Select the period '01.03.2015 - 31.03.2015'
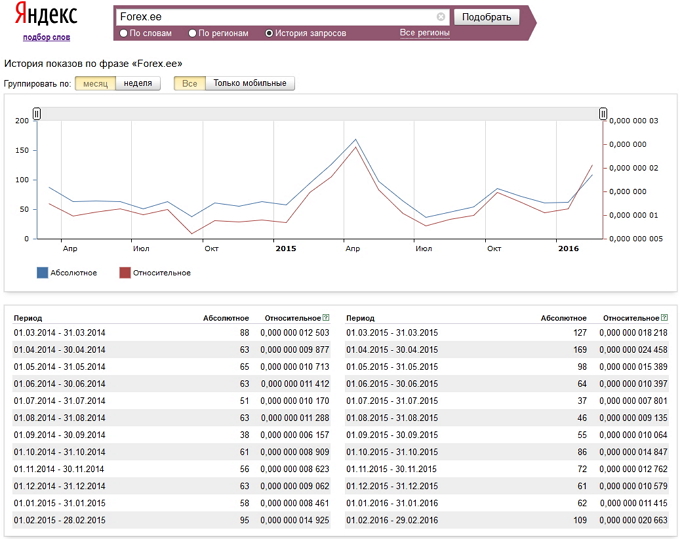The height and width of the screenshot is (539, 680). coord(392,333)
